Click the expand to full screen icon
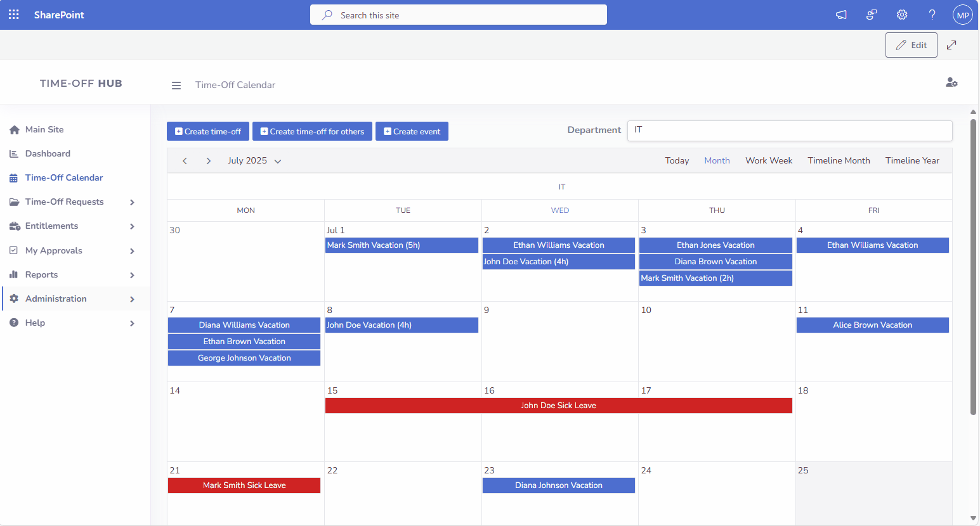The height and width of the screenshot is (526, 980). [951, 45]
